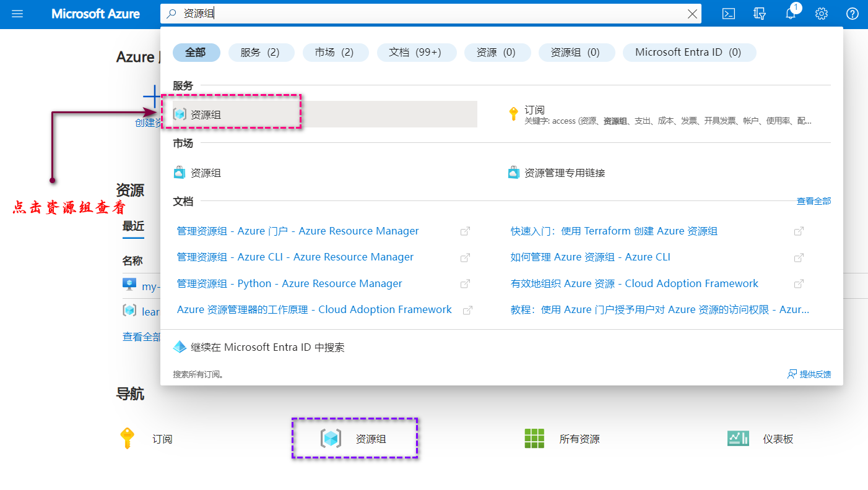
Task: Open 订阅 under 导航
Action: point(162,439)
